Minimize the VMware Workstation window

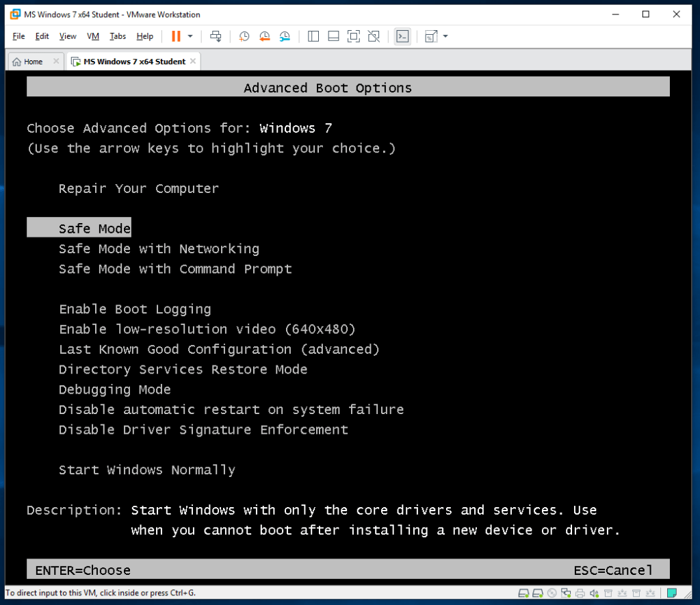pyautogui.click(x=616, y=14)
